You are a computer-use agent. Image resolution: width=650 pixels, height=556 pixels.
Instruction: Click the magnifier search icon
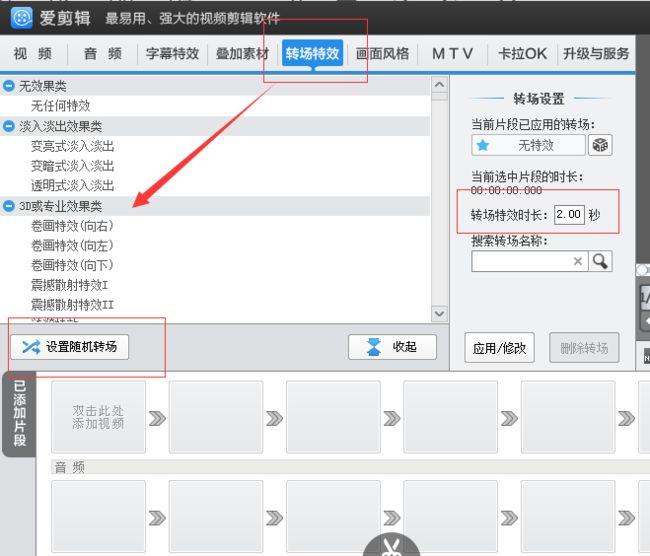click(x=600, y=261)
